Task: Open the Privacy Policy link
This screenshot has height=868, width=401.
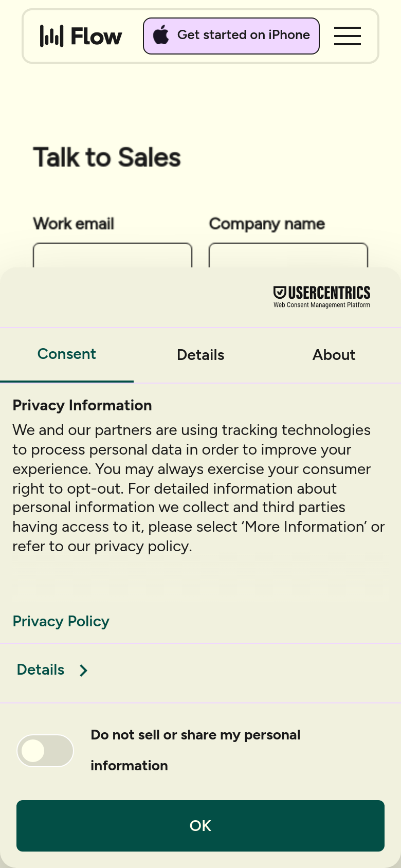Action: pyautogui.click(x=61, y=621)
